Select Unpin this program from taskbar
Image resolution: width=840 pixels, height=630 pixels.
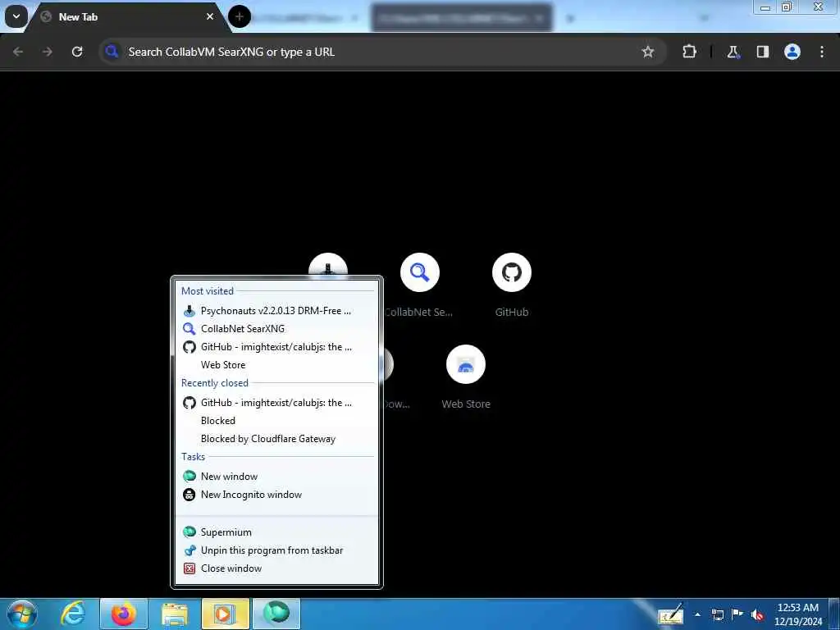pyautogui.click(x=276, y=550)
